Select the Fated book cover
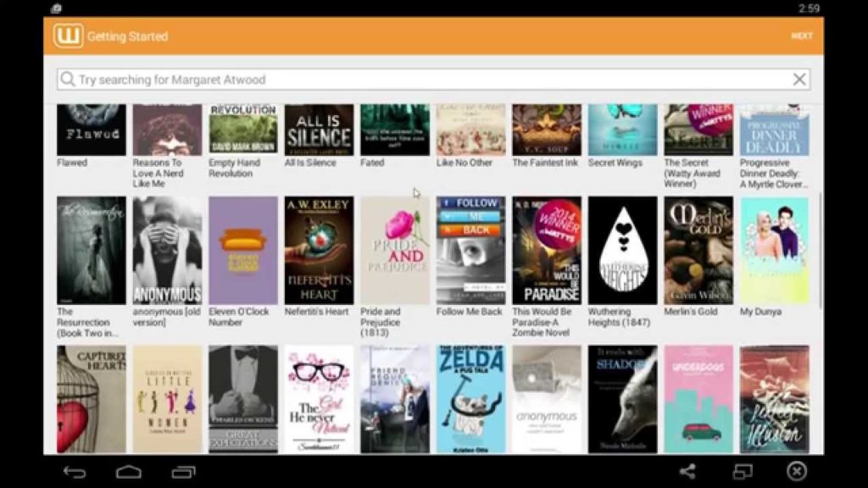Image resolution: width=868 pixels, height=488 pixels. (395, 130)
